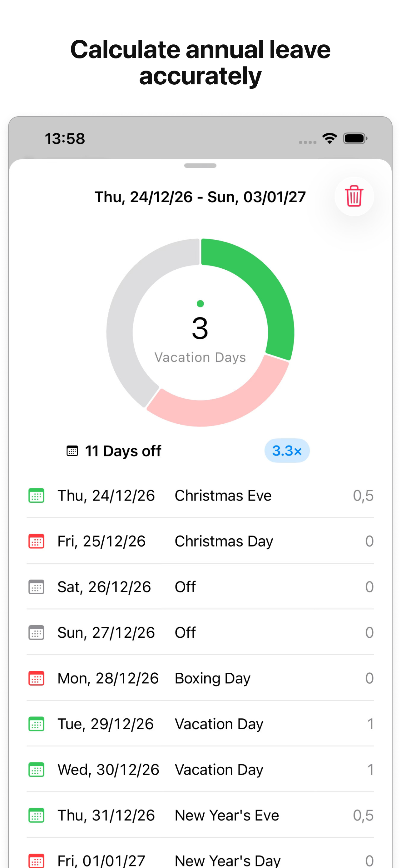Tap the gray calendar icon for Sat, 26/12/26

click(x=36, y=587)
